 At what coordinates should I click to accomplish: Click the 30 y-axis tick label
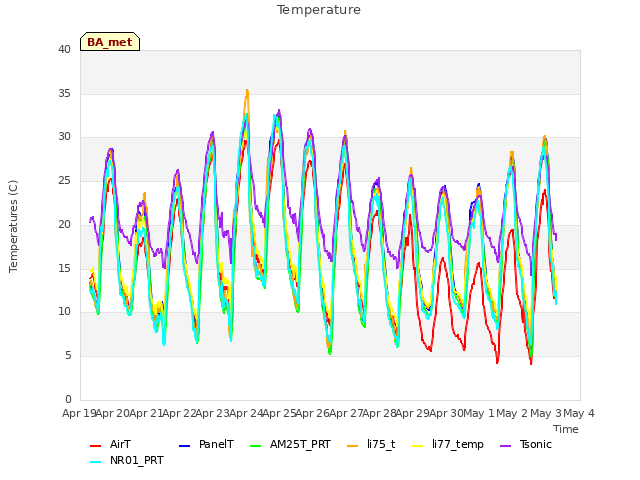point(64,137)
